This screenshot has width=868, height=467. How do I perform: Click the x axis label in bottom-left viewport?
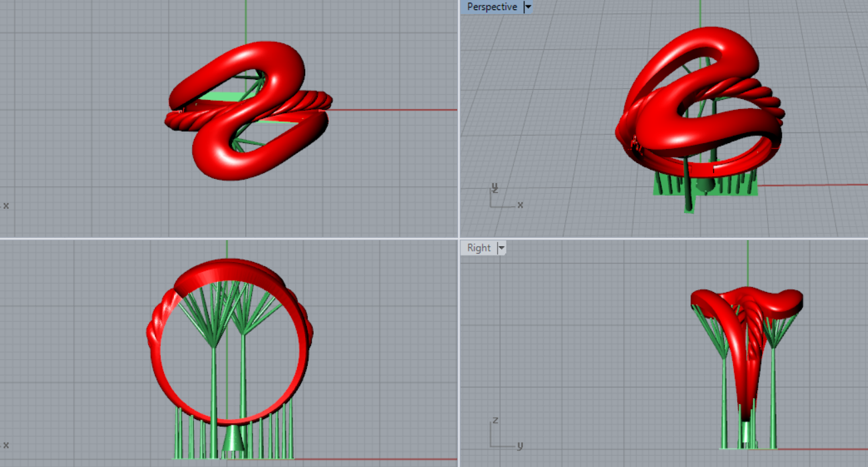pos(6,445)
